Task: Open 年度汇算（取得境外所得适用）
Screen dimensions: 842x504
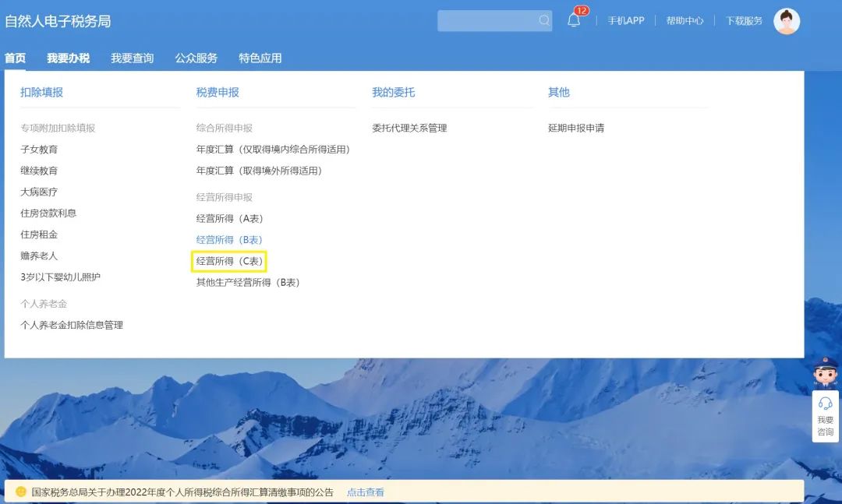Action: (x=259, y=171)
